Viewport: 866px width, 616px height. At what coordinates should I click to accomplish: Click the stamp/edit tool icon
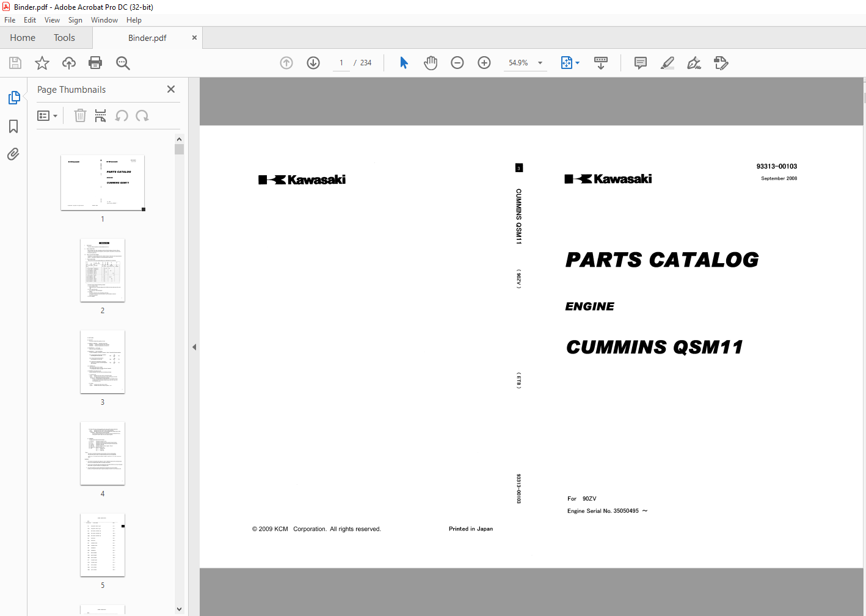coord(721,63)
